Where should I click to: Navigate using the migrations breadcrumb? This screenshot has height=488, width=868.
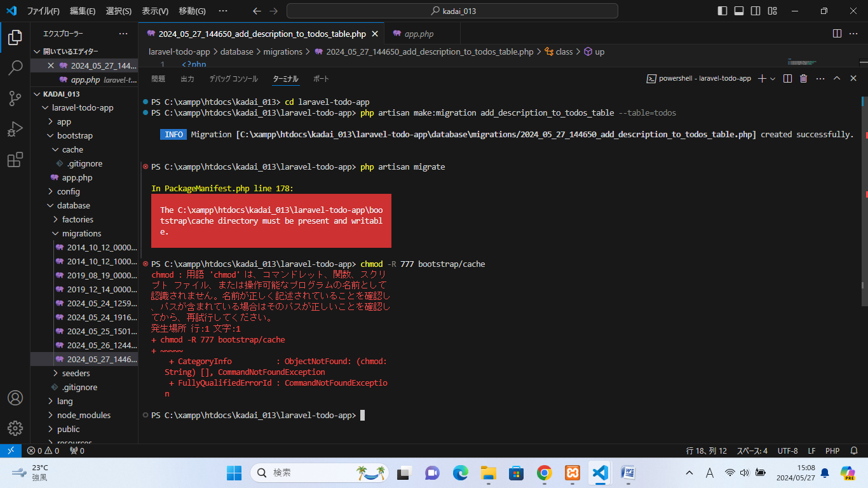283,51
